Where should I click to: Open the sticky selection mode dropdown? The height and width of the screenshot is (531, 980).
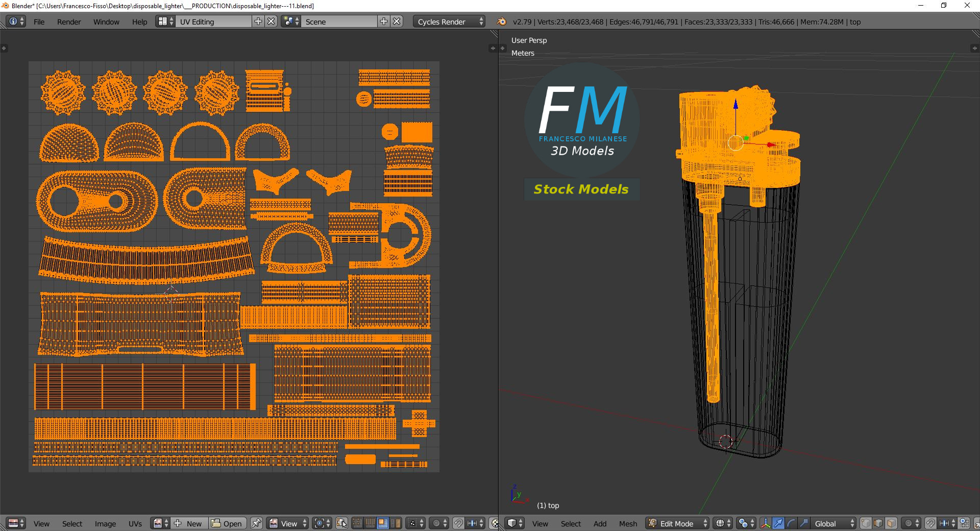tap(415, 523)
